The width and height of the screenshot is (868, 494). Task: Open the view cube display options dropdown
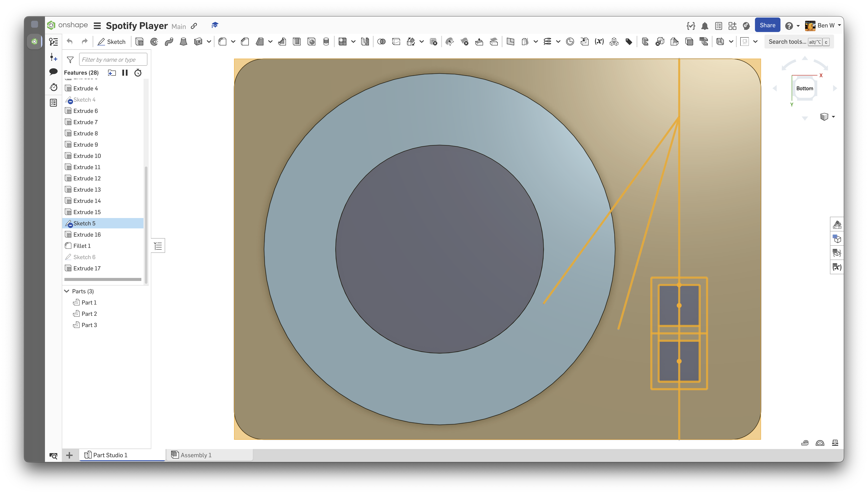[x=833, y=117]
